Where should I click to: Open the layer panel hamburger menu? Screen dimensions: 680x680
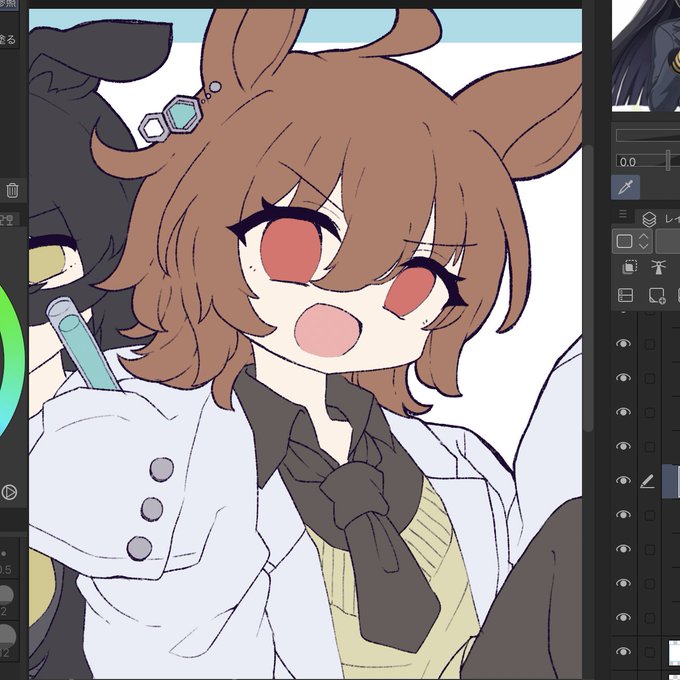623,214
